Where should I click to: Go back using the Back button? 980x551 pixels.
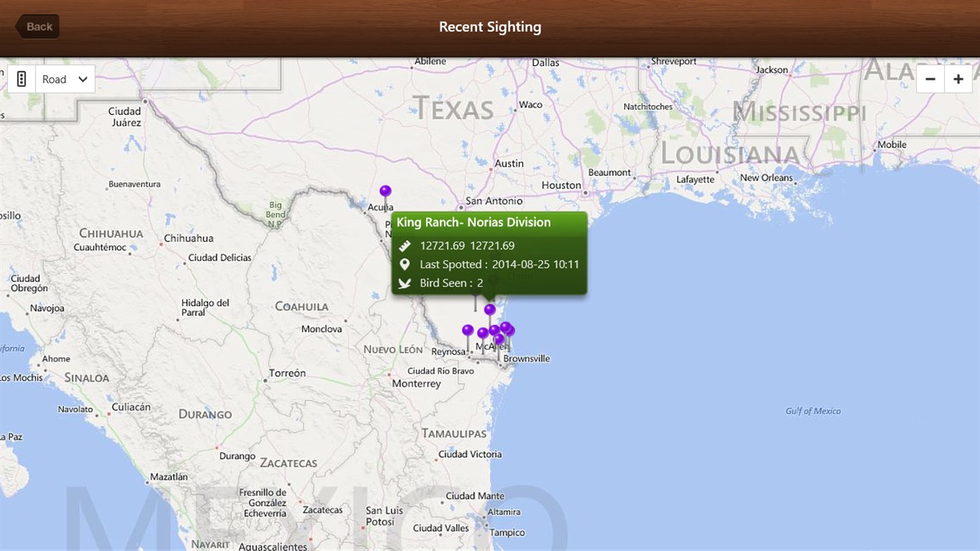click(x=38, y=27)
